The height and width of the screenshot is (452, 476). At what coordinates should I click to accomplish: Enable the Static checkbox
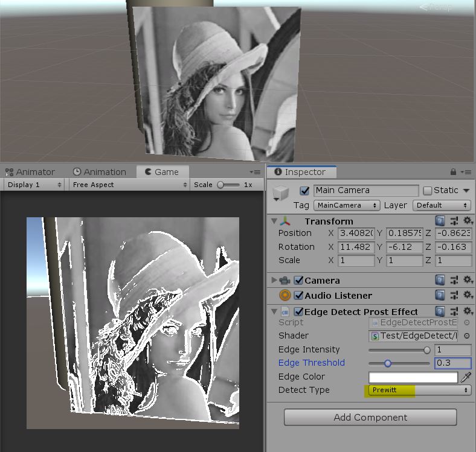click(x=427, y=191)
